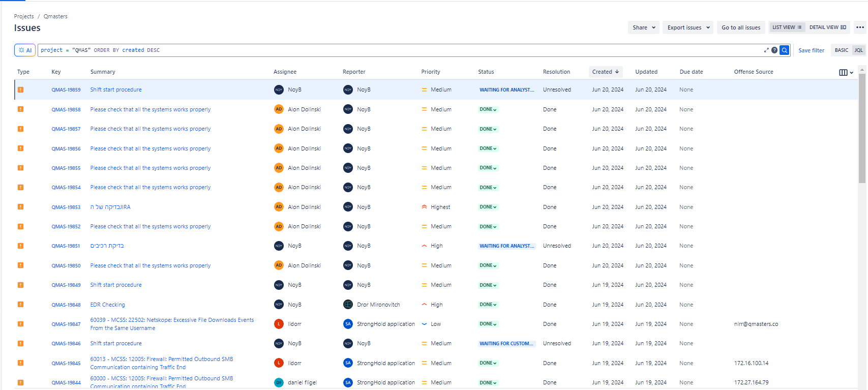Click the Sort by Key column header
Viewport: 868px width, 390px height.
56,72
